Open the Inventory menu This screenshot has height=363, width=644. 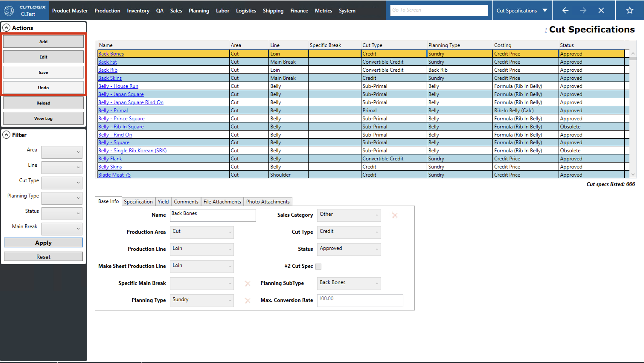pos(138,11)
